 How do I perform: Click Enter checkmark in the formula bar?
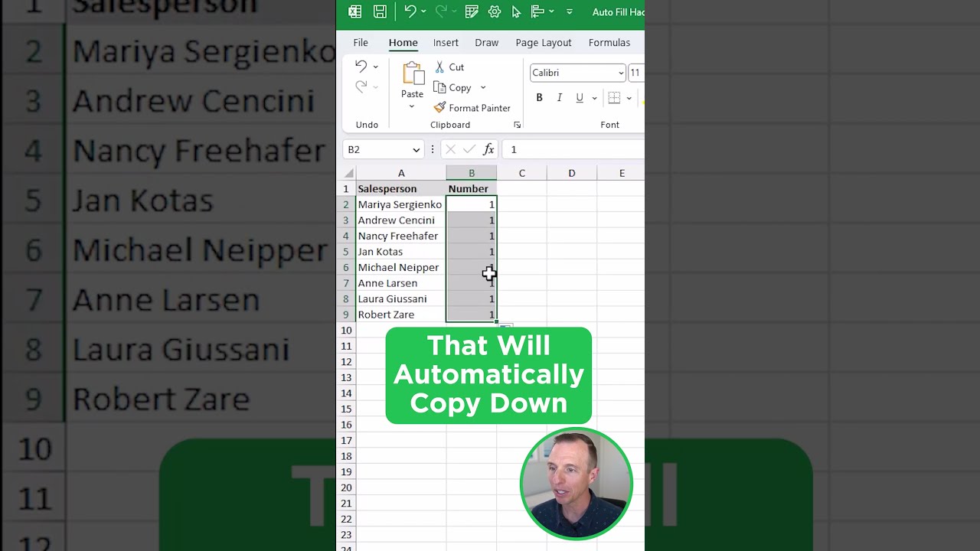469,149
